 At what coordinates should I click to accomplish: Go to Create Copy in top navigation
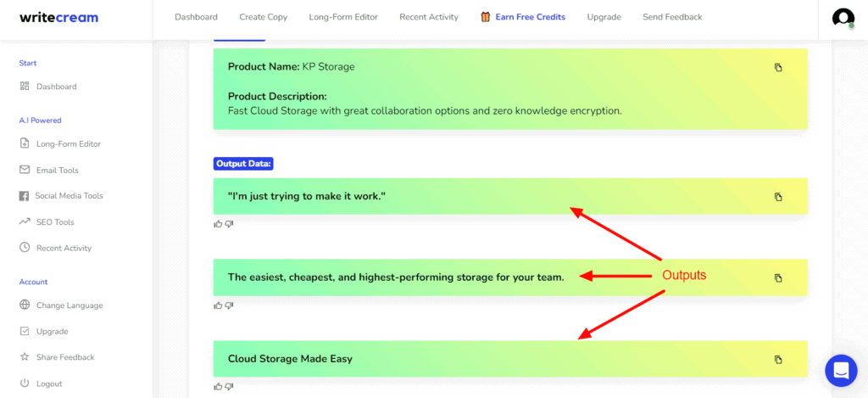pyautogui.click(x=264, y=17)
